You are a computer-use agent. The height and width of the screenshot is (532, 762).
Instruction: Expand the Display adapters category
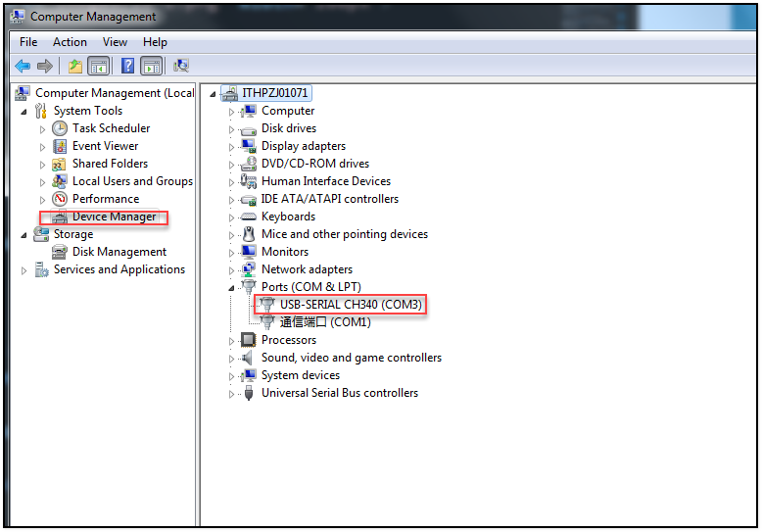[x=232, y=147]
